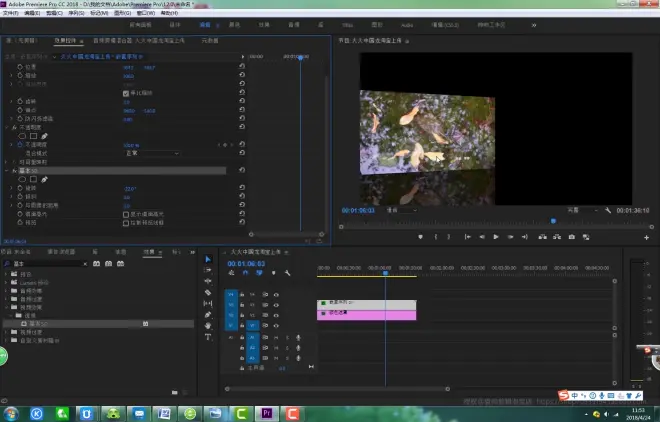Screen dimensions: 660x422
Task: Expand the Time Remapping effect
Action: click(7, 162)
